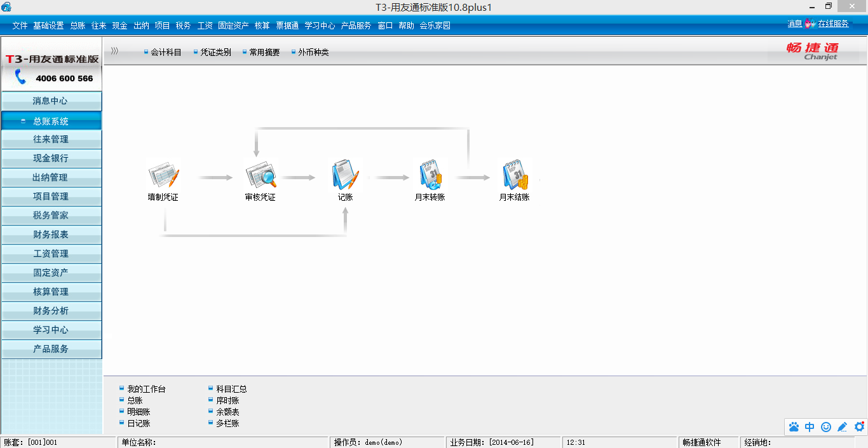This screenshot has width=868, height=448.
Task: Open the 出纳 menu
Action: coord(141,26)
